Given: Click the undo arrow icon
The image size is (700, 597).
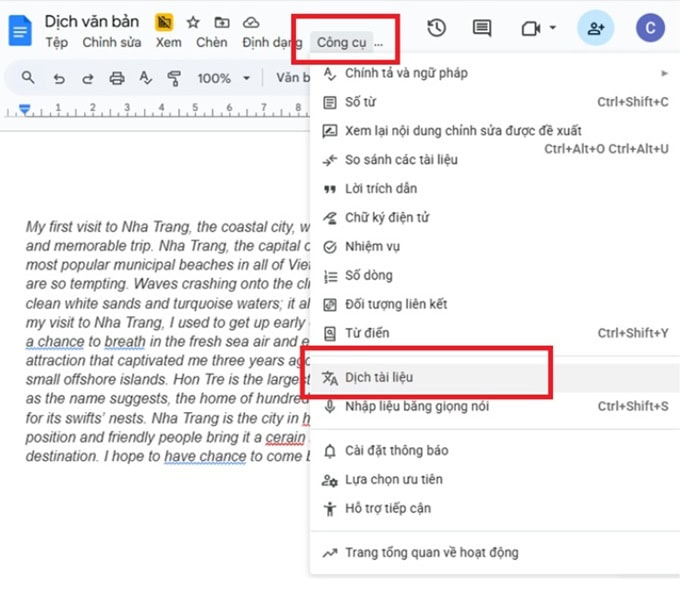Looking at the screenshot, I should 59,78.
